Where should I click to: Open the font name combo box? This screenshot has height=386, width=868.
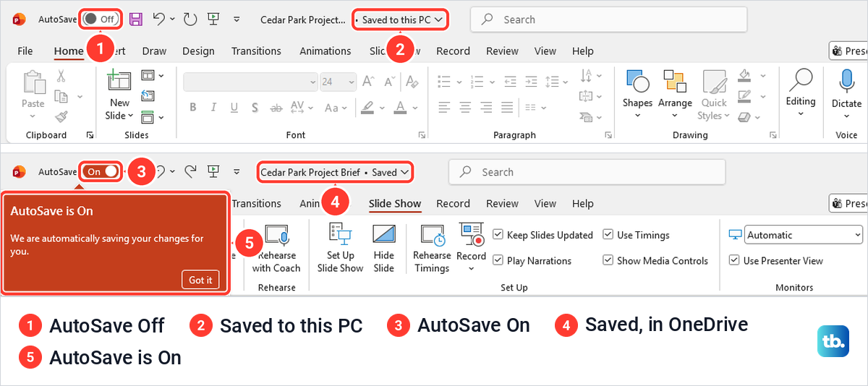(x=249, y=82)
